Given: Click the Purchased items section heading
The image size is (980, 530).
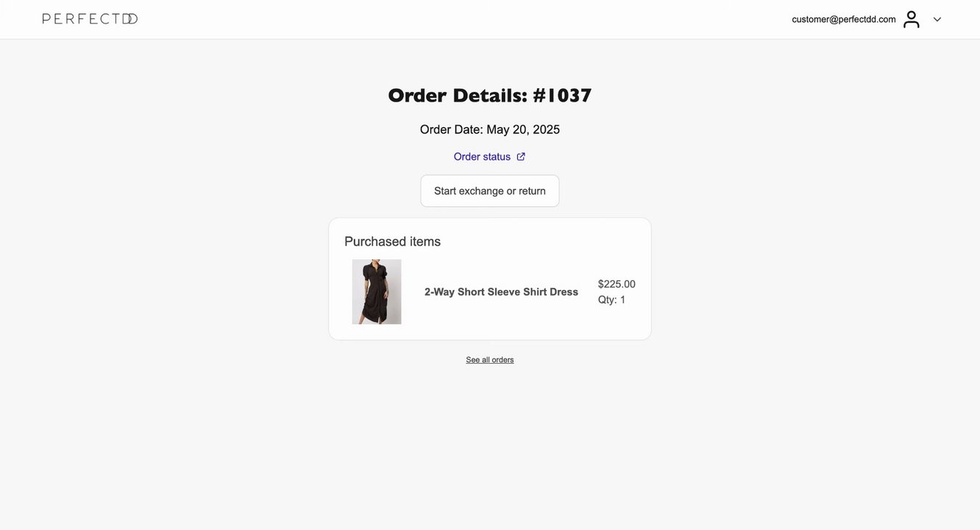Looking at the screenshot, I should click(393, 241).
